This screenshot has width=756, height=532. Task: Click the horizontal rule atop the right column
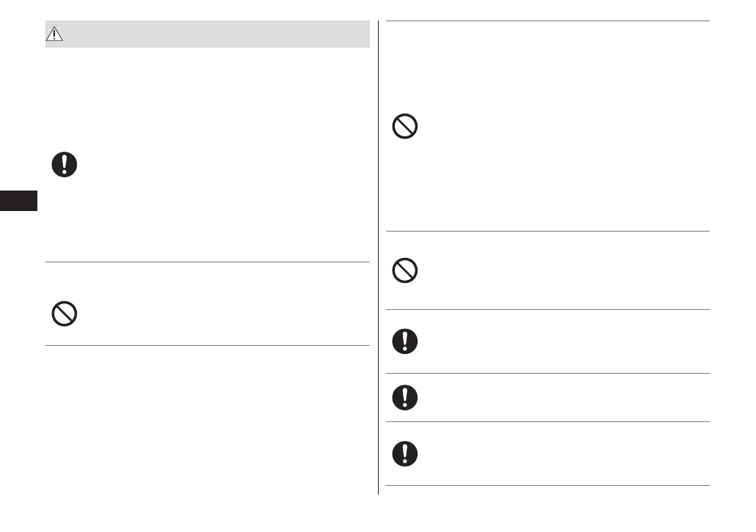[x=547, y=21]
